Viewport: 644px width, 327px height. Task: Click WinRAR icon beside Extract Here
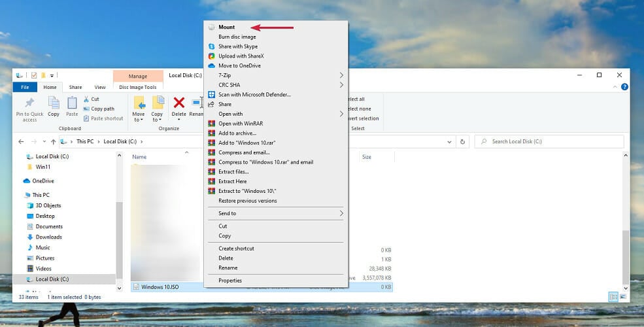coord(212,181)
